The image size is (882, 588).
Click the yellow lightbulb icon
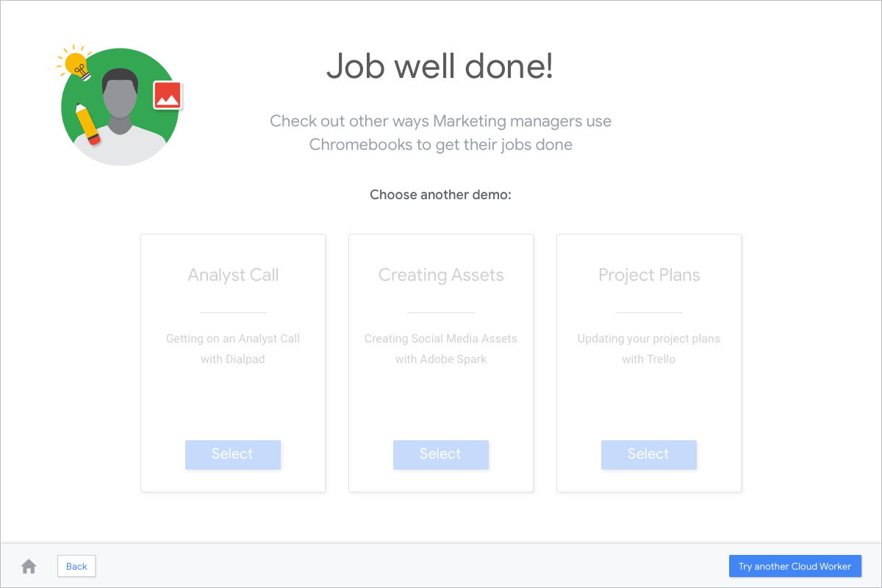tap(75, 65)
